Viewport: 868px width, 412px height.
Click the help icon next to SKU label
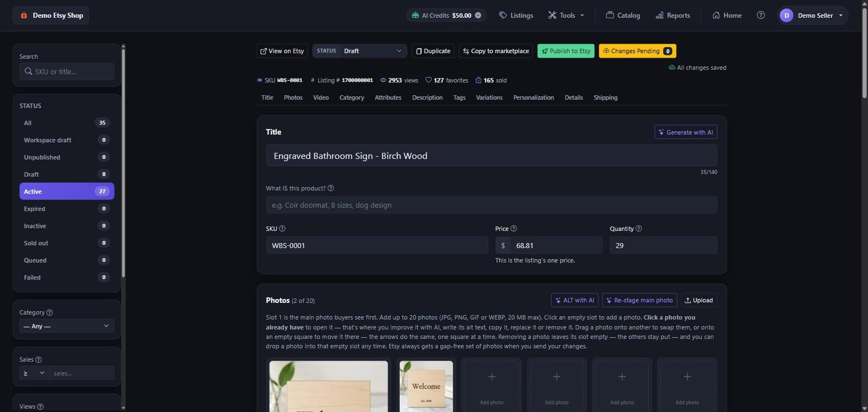click(282, 229)
